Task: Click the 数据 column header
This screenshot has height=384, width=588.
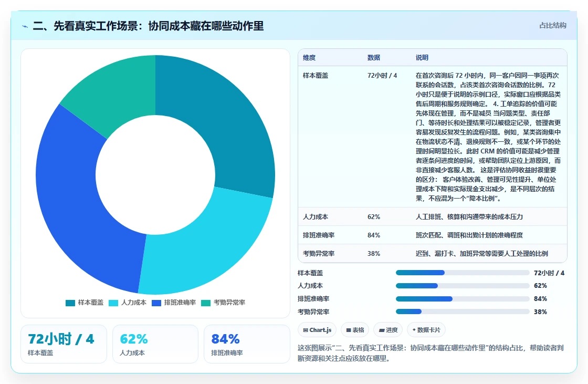Action: pos(374,57)
